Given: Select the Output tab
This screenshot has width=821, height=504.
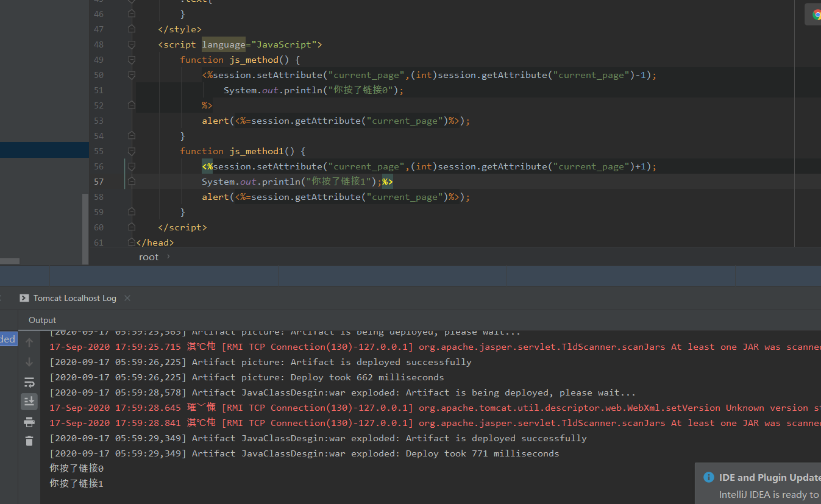Looking at the screenshot, I should [x=42, y=320].
